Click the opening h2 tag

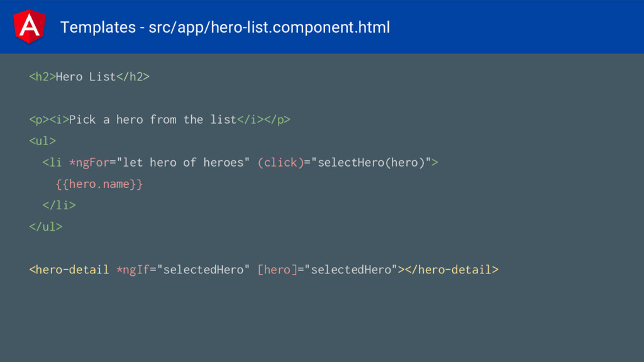point(42,77)
